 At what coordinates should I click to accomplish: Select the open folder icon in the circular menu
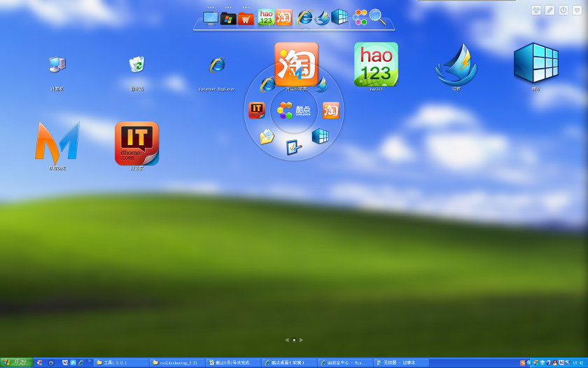[x=267, y=137]
